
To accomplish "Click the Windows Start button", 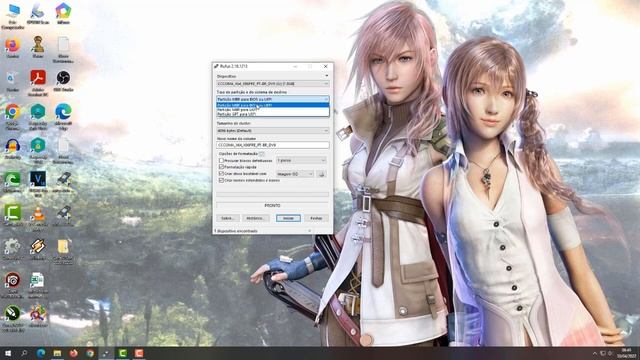I will 8,353.
